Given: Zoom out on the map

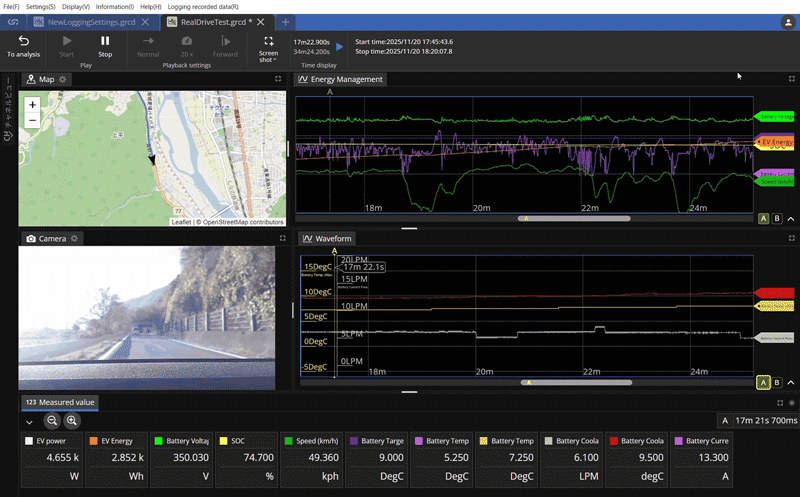Looking at the screenshot, I should pos(32,120).
